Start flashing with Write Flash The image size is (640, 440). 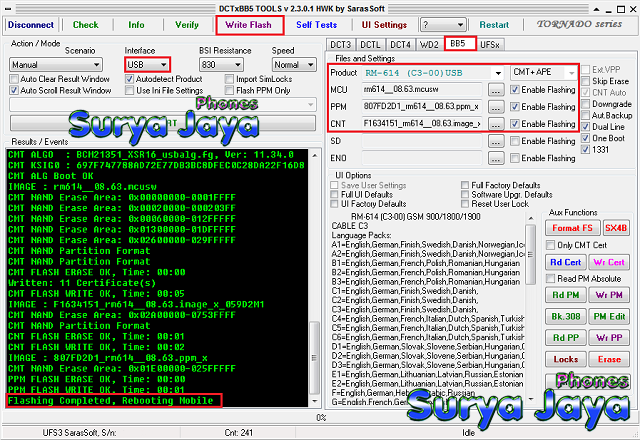pyautogui.click(x=249, y=25)
